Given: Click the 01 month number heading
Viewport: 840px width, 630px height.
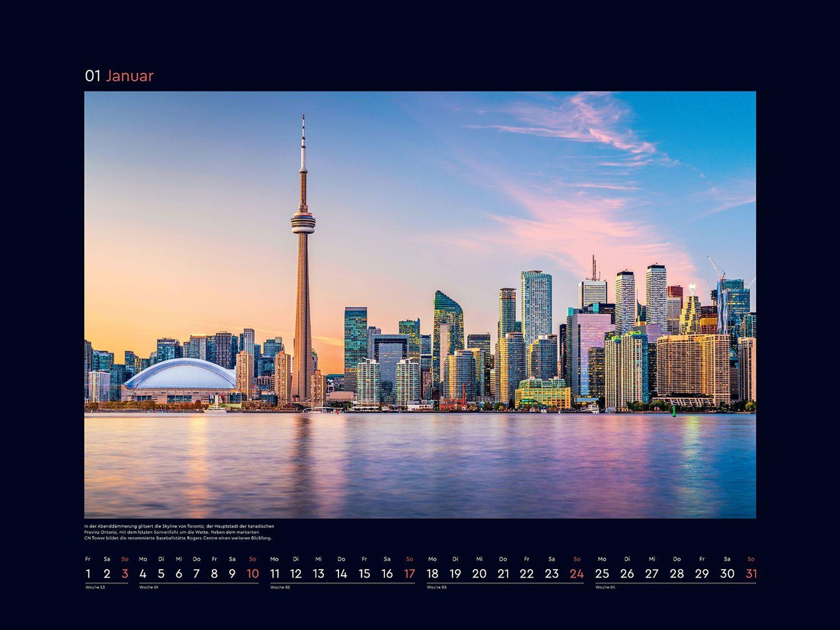Looking at the screenshot, I should 92,76.
